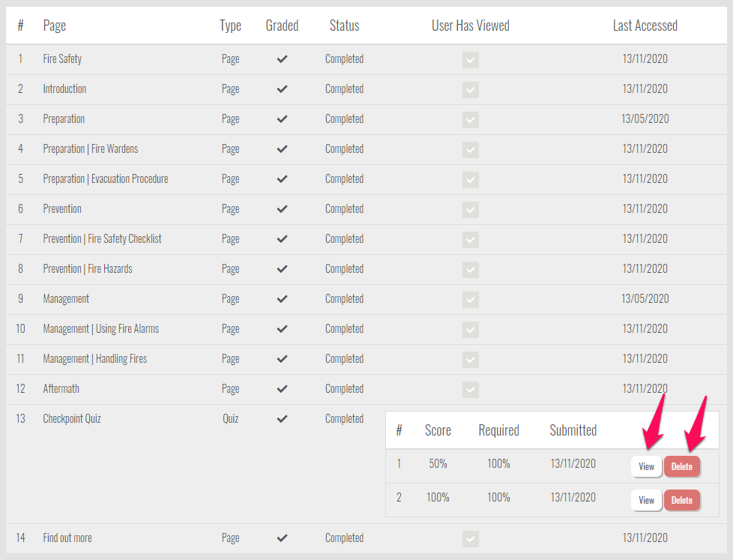The image size is (733, 560).
Task: Click the Graded checkmark for Management | Handling Fires
Action: click(282, 359)
